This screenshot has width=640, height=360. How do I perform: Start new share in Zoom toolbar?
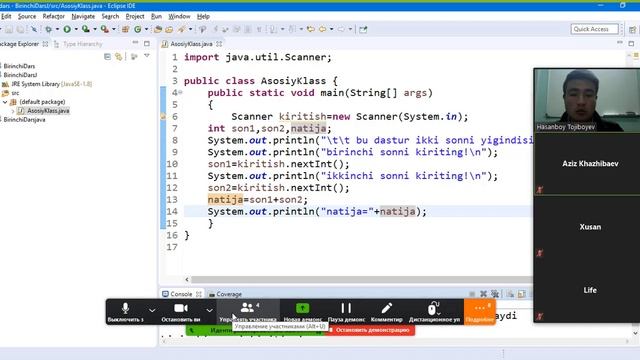click(302, 312)
